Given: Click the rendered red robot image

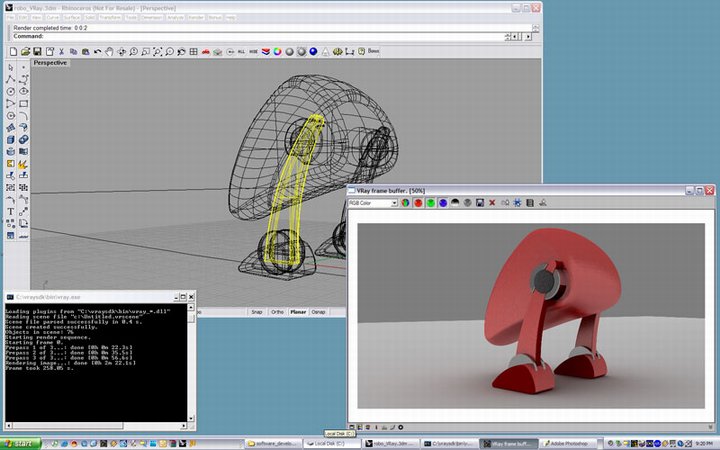Looking at the screenshot, I should [531, 315].
